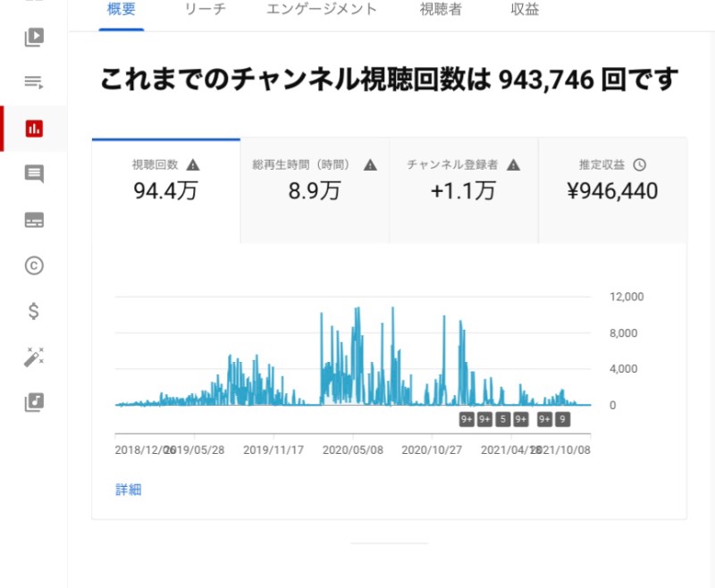
Task: Select the 推定収益 ¥946,440 card
Action: click(612, 190)
